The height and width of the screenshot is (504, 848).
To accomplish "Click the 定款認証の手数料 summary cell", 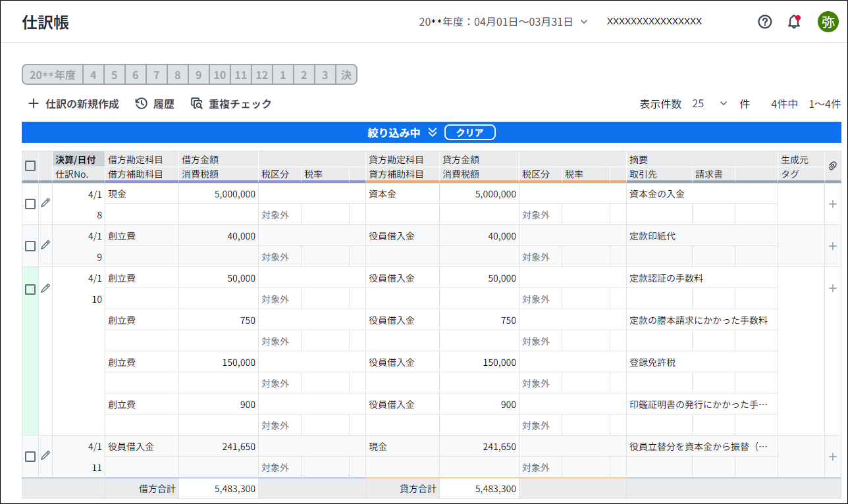I will click(702, 278).
